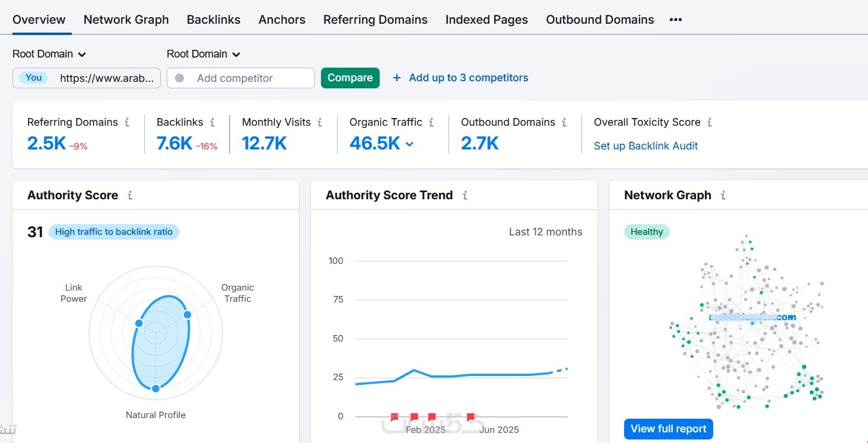Click the Add competitor input field
The width and height of the screenshot is (868, 443).
pyautogui.click(x=241, y=78)
